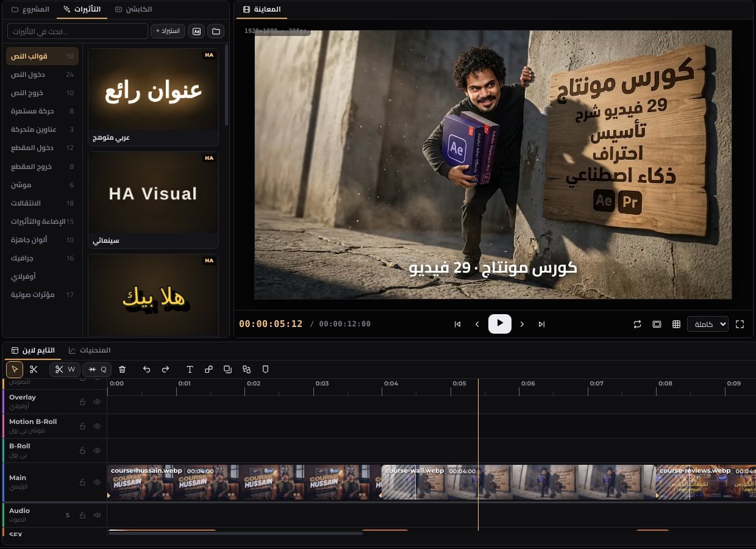Select the arrow selection tool in timeline toolbar
Screen dimensions: 756x549
15,369
